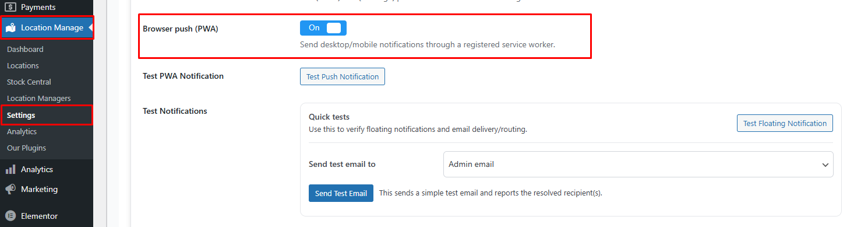Toggle the Browser push (PWA) switch
The width and height of the screenshot is (868, 227).
323,28
